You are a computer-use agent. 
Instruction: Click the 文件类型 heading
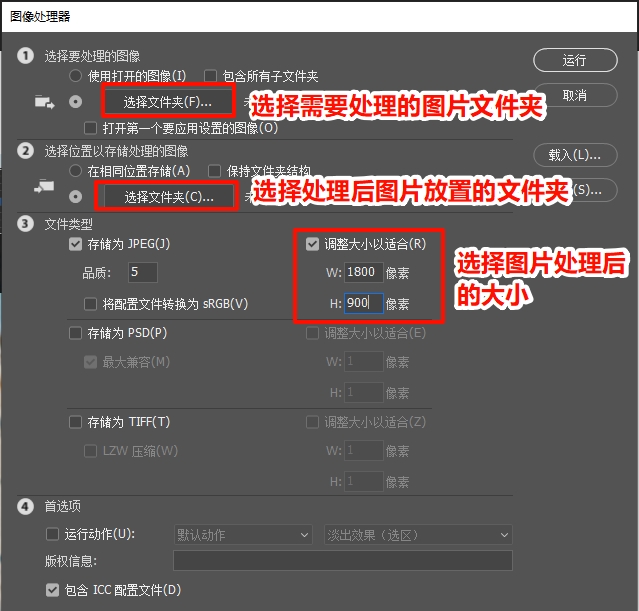pos(68,224)
